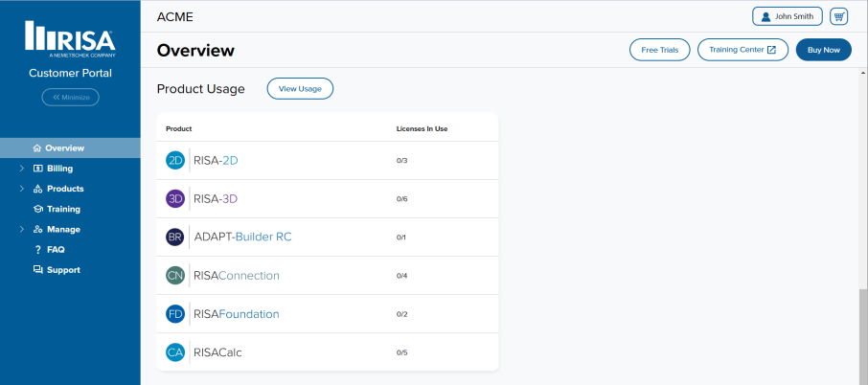Click the 0/1 licenses value for ADAPT-Builder
Screen dimensions: 868x385
[401, 238]
